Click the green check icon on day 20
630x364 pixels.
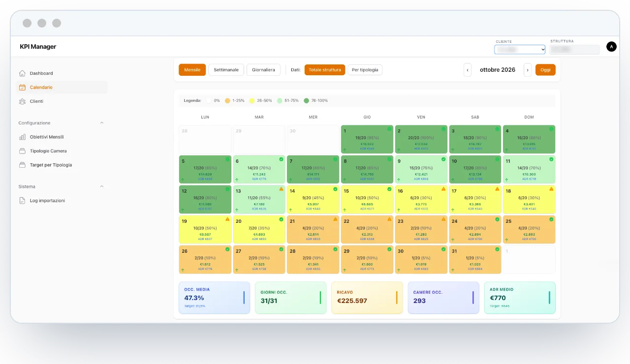(x=281, y=219)
